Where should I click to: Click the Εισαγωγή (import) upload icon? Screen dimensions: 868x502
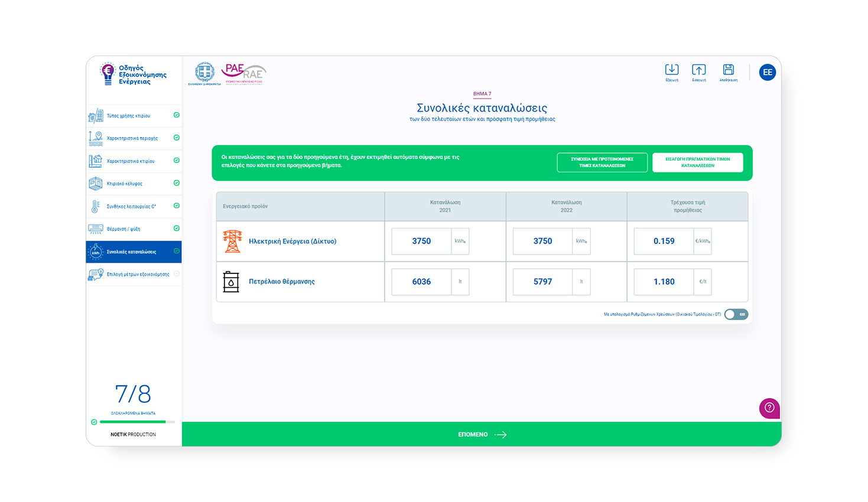point(699,70)
